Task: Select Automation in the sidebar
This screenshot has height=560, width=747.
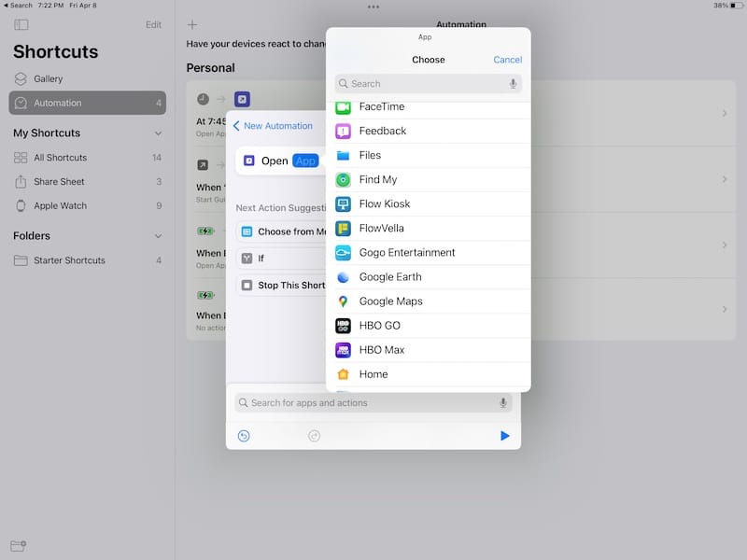Action: point(88,103)
